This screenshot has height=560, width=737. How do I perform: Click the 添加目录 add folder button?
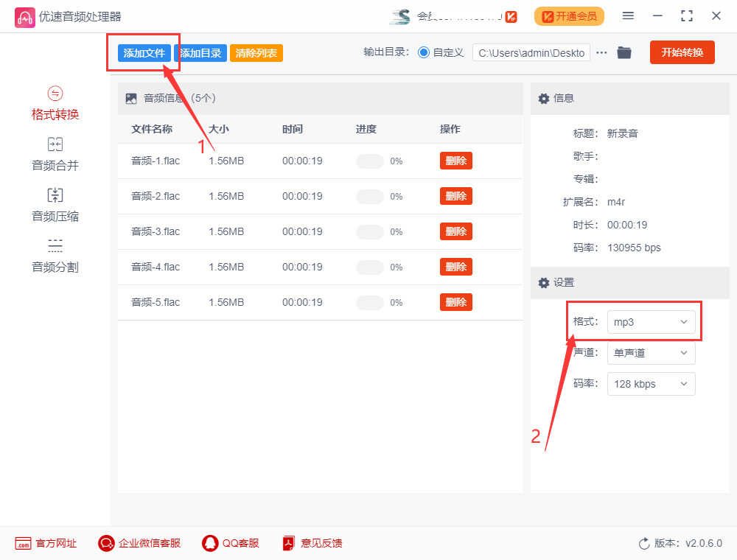(x=200, y=53)
